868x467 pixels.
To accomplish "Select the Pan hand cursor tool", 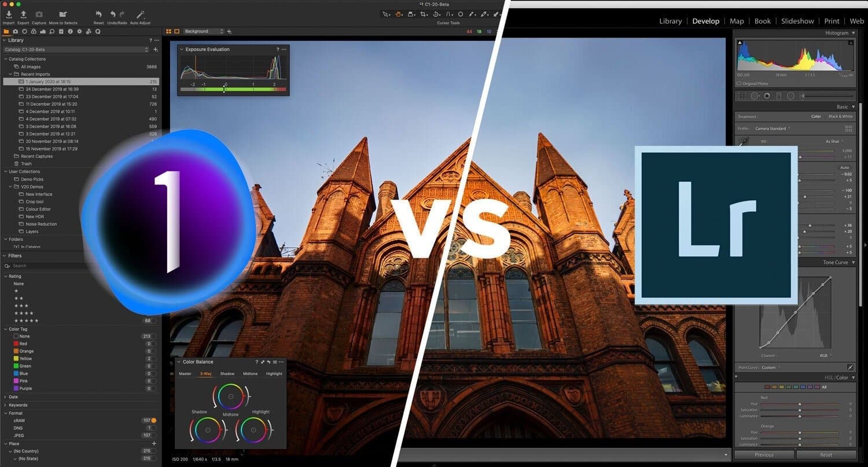I will [x=398, y=14].
